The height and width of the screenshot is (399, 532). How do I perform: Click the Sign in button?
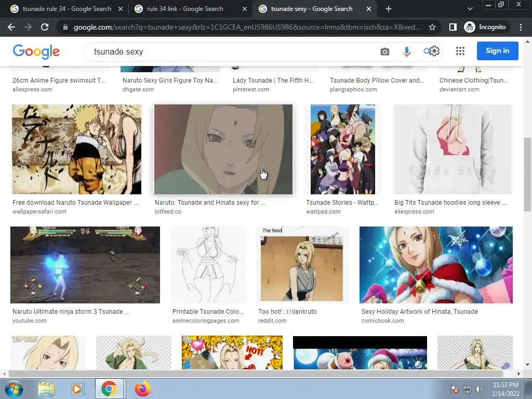pyautogui.click(x=497, y=50)
